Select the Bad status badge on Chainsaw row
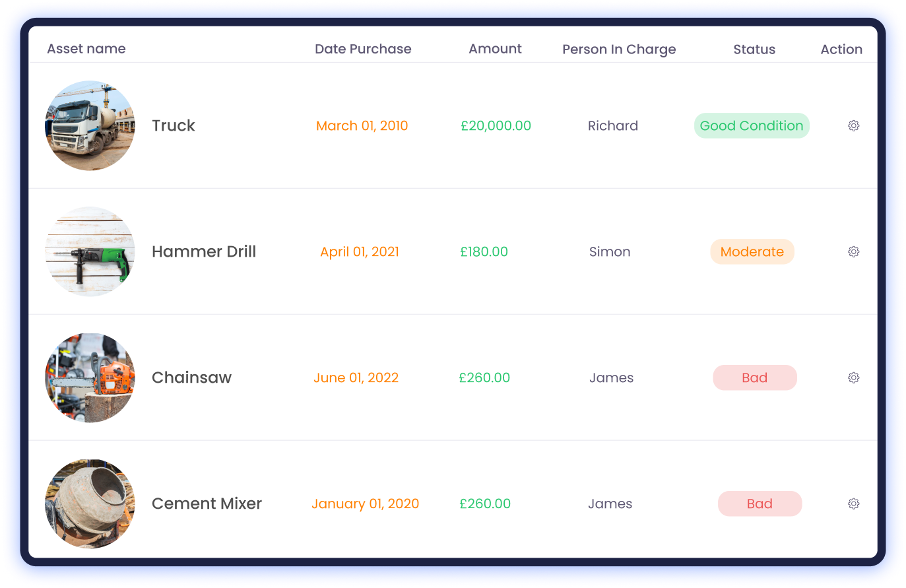Screen dimensions: 906x588 point(755,377)
